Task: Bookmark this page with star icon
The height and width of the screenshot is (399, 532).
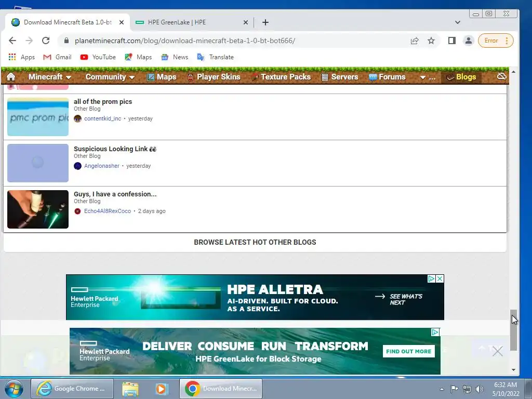Action: click(x=431, y=41)
